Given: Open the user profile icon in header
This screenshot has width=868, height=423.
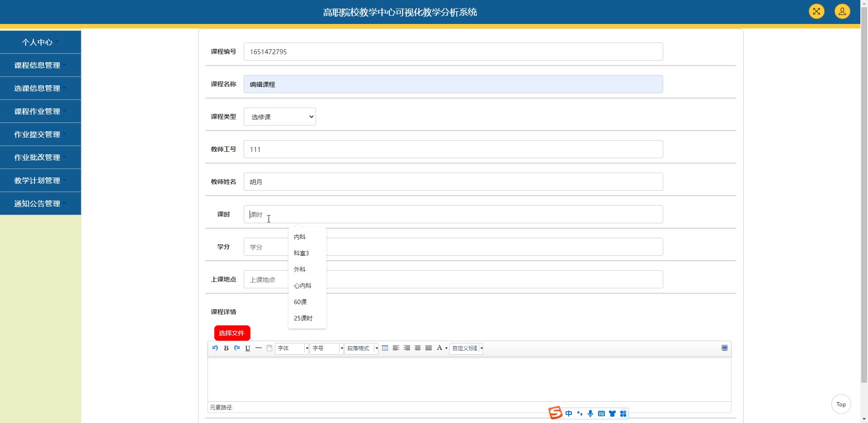Looking at the screenshot, I should click(x=842, y=11).
